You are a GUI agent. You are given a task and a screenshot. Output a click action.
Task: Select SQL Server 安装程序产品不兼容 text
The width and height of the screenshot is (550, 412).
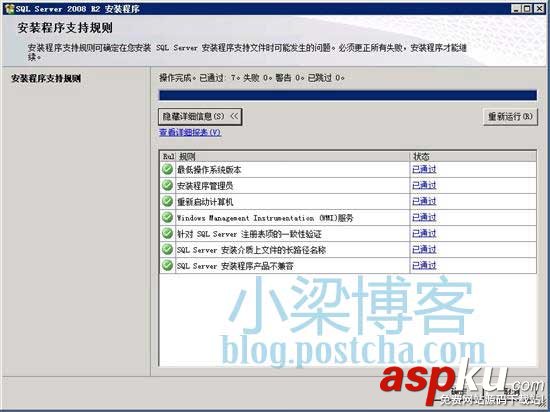235,266
